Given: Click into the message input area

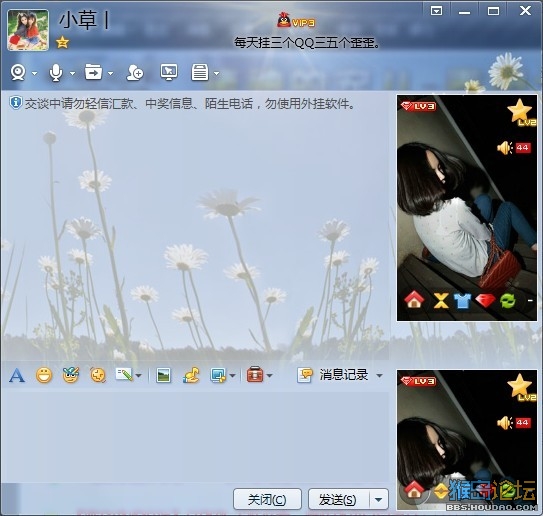Looking at the screenshot, I should 195,437.
